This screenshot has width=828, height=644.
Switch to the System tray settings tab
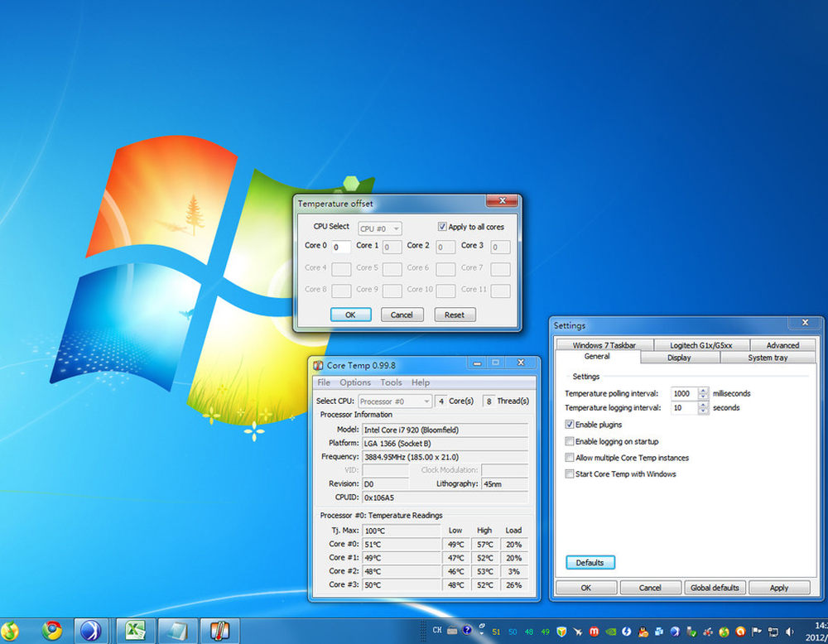click(768, 358)
